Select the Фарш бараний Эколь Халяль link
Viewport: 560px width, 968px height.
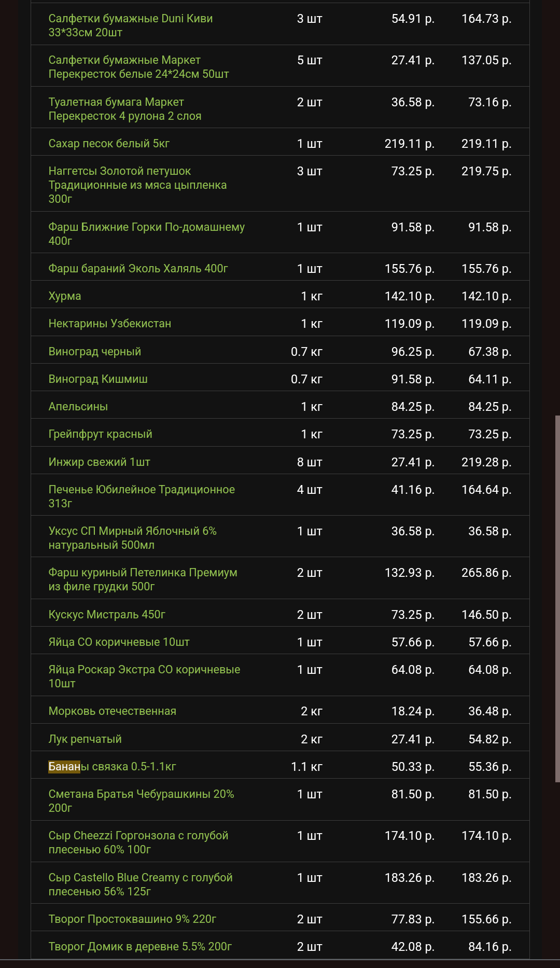[x=138, y=269]
